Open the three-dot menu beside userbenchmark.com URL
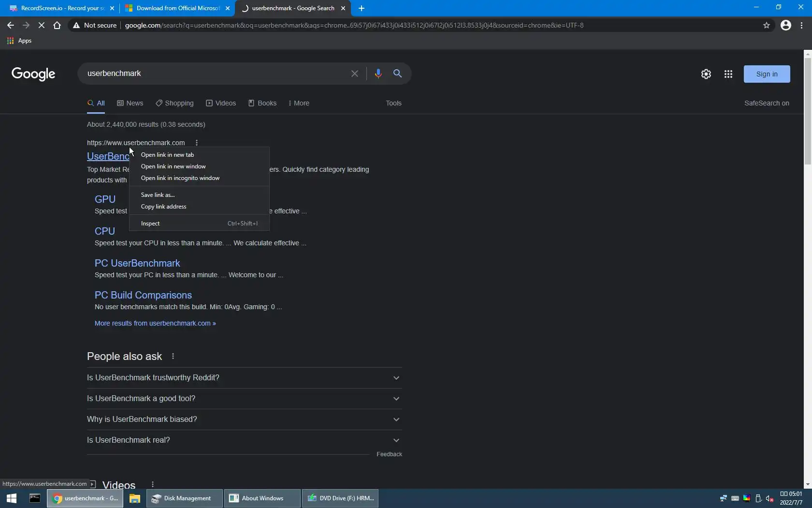 coord(197,143)
